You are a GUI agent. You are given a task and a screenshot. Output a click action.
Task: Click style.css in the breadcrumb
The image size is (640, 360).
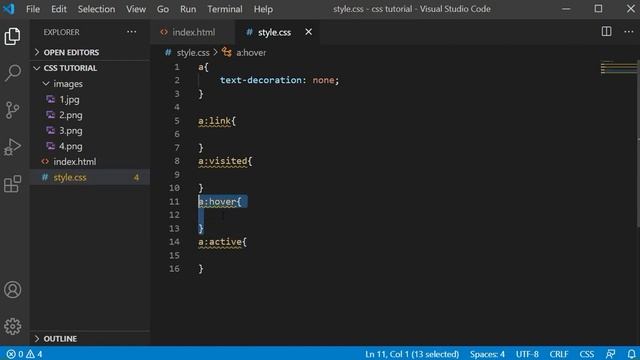coord(193,53)
